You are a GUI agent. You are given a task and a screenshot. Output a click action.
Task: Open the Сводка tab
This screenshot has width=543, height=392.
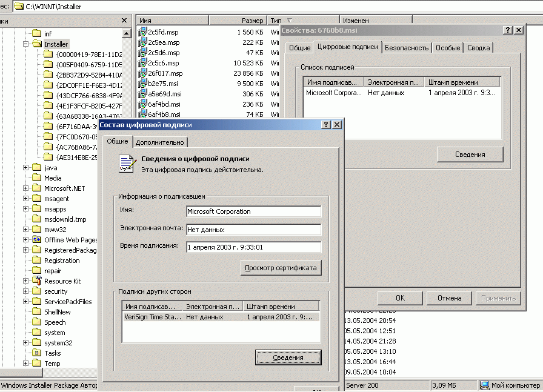478,48
